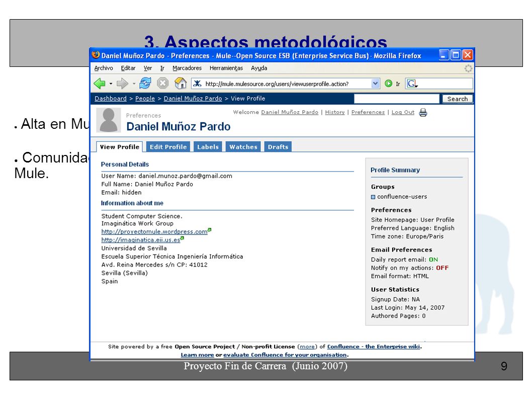Click the Firefox logo in the title bar

coord(96,55)
